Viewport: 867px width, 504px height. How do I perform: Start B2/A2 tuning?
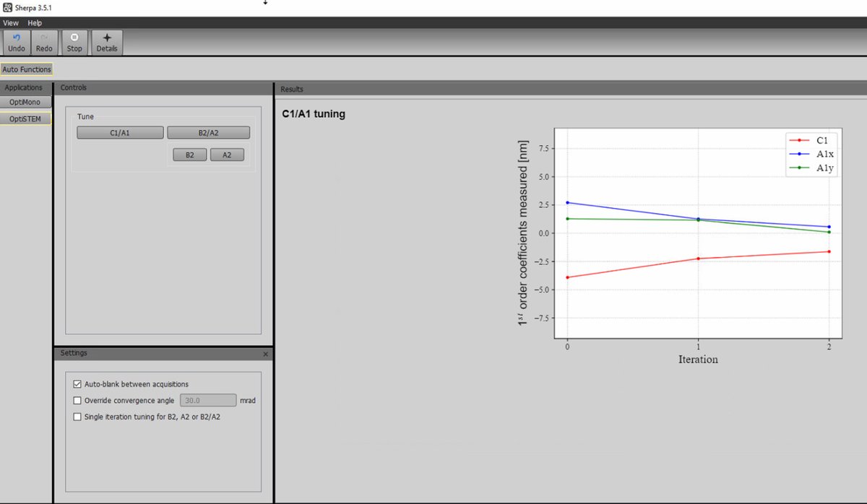pos(208,133)
